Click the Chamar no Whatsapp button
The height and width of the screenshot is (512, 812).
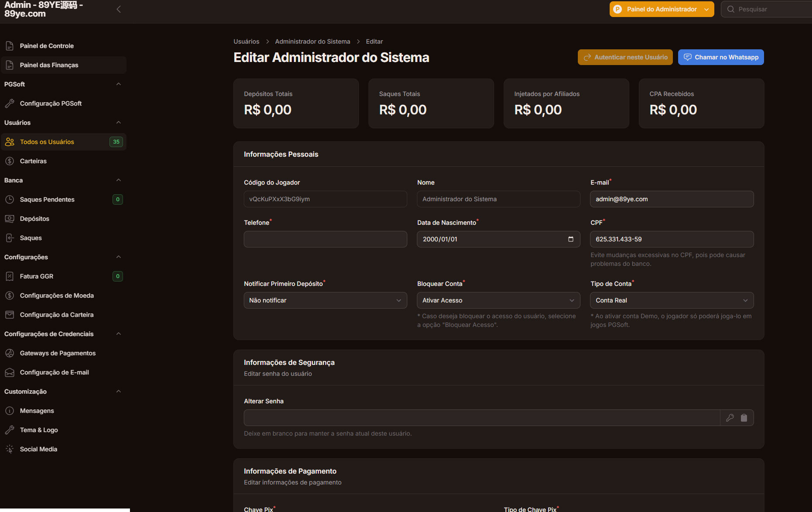click(720, 57)
